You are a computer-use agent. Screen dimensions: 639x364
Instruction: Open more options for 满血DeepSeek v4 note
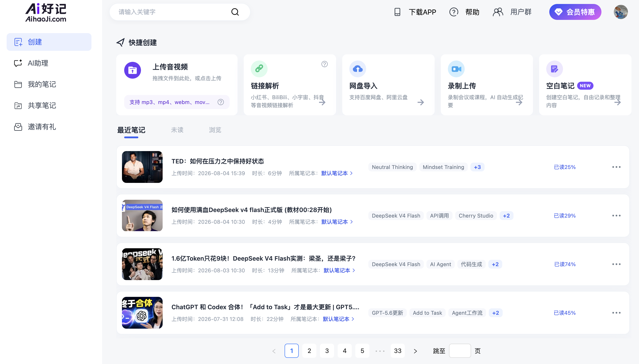pyautogui.click(x=616, y=216)
